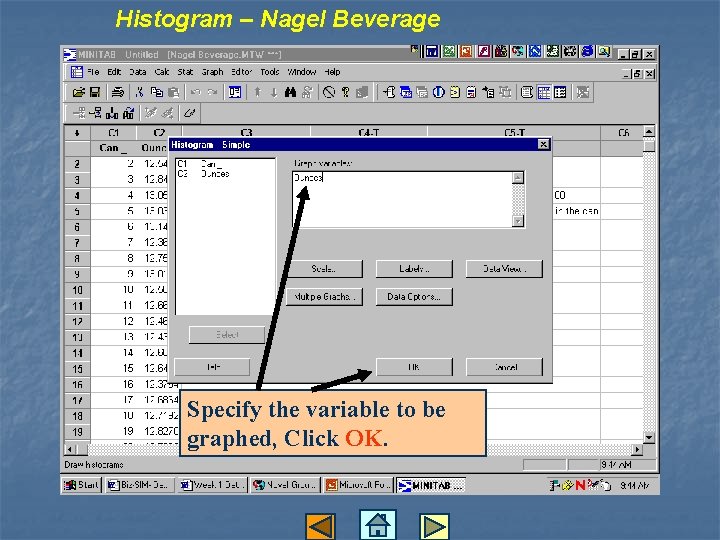Image resolution: width=720 pixels, height=540 pixels.
Task: Switch to the Biz-SIM taskbar window
Action: pyautogui.click(x=140, y=485)
